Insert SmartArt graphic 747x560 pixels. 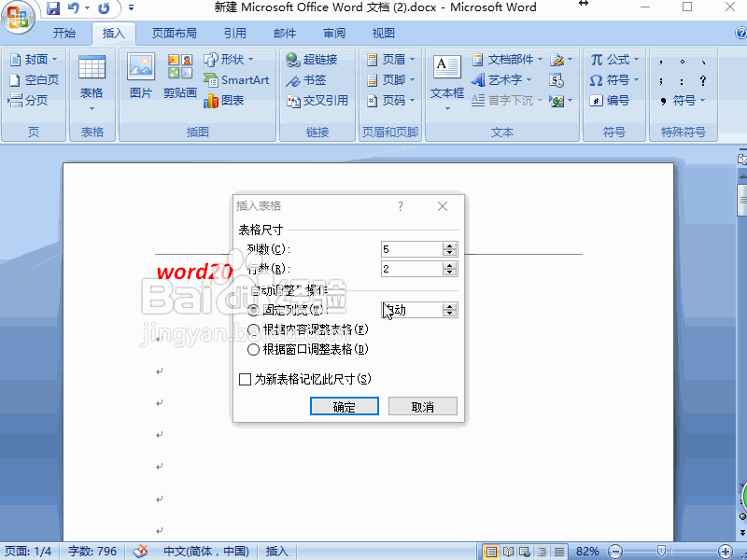pyautogui.click(x=236, y=80)
